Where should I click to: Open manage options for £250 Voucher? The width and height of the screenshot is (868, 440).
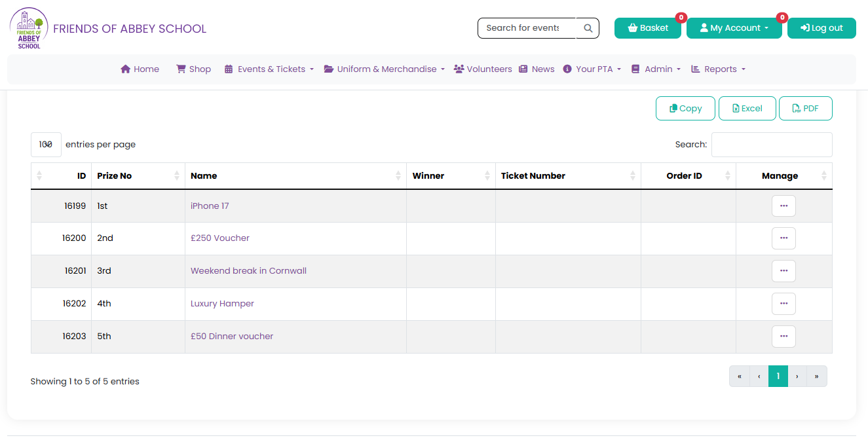tap(783, 238)
